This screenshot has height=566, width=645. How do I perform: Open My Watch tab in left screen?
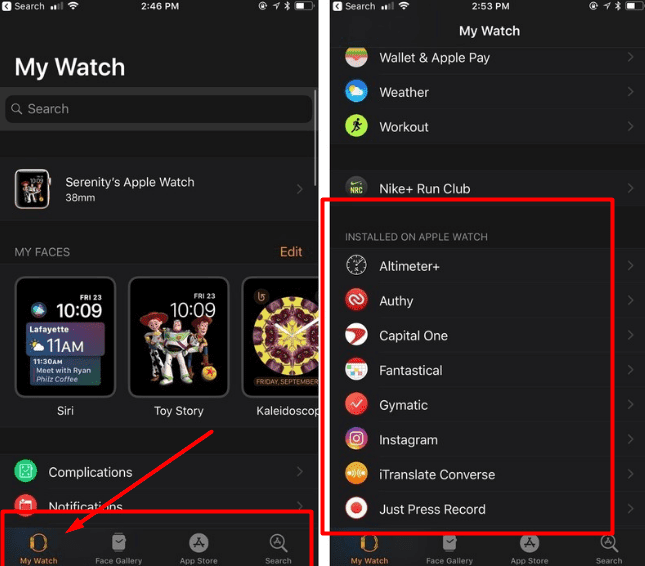[x=39, y=549]
